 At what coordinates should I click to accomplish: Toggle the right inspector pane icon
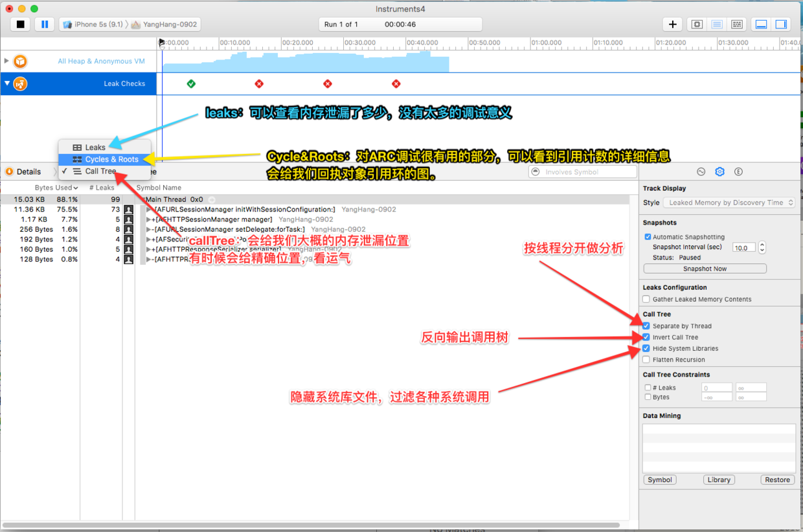(x=780, y=24)
